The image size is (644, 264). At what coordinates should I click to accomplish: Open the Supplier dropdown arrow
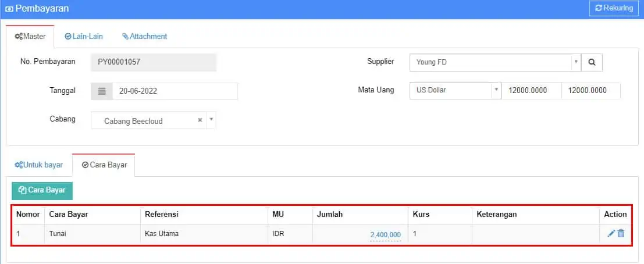[x=576, y=62]
